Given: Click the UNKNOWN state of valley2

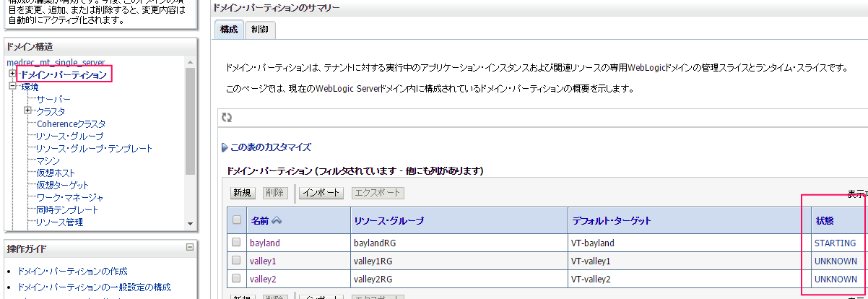Looking at the screenshot, I should (836, 279).
